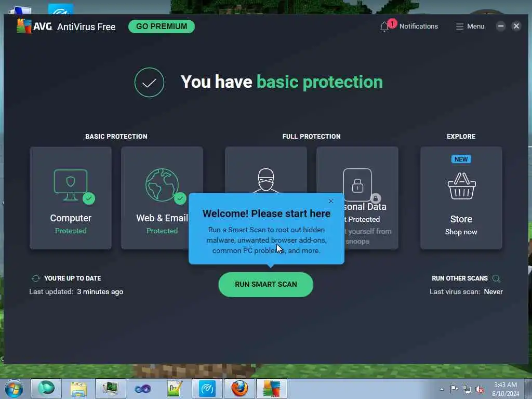Open the hamburger Menu
532x399 pixels.
[470, 26]
